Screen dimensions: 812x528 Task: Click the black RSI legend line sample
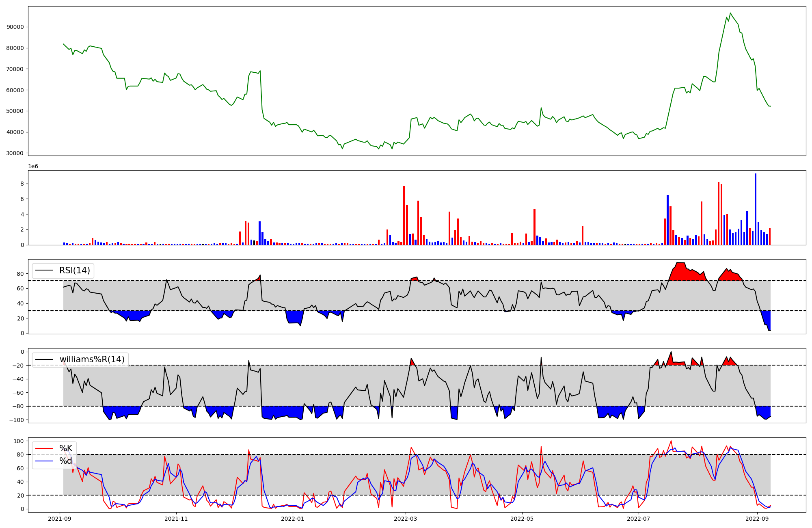[x=44, y=270]
